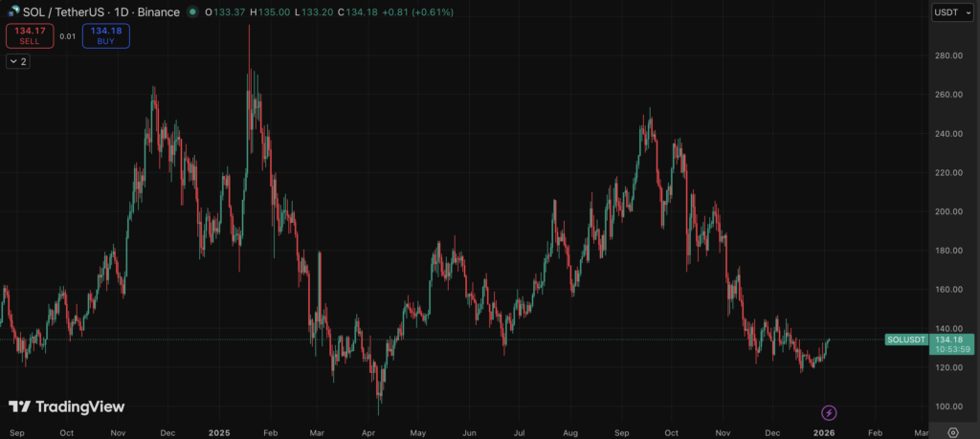Image resolution: width=980 pixels, height=439 pixels.
Task: Open chart settings hexagon icon
Action: (x=952, y=432)
